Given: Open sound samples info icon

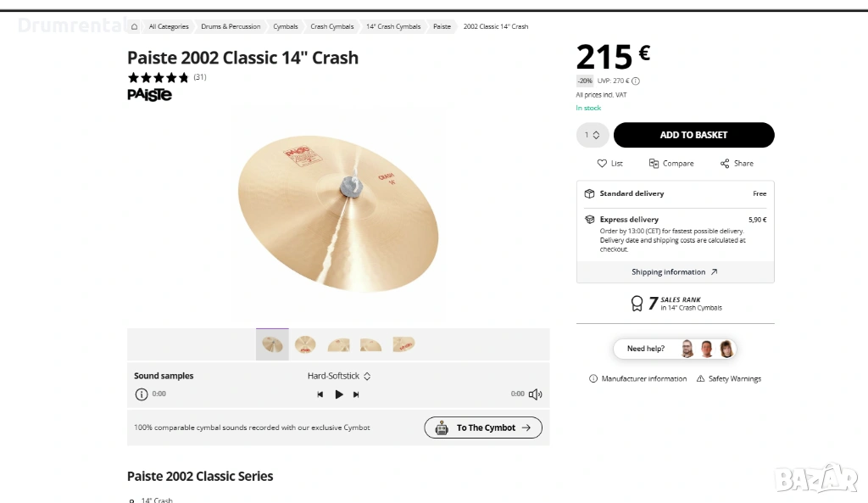Looking at the screenshot, I should (x=142, y=394).
